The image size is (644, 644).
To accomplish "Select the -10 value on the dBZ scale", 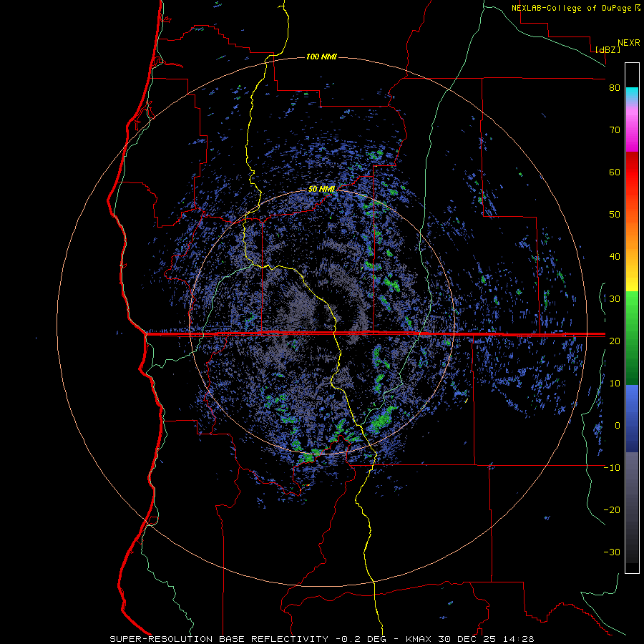I will tap(612, 467).
